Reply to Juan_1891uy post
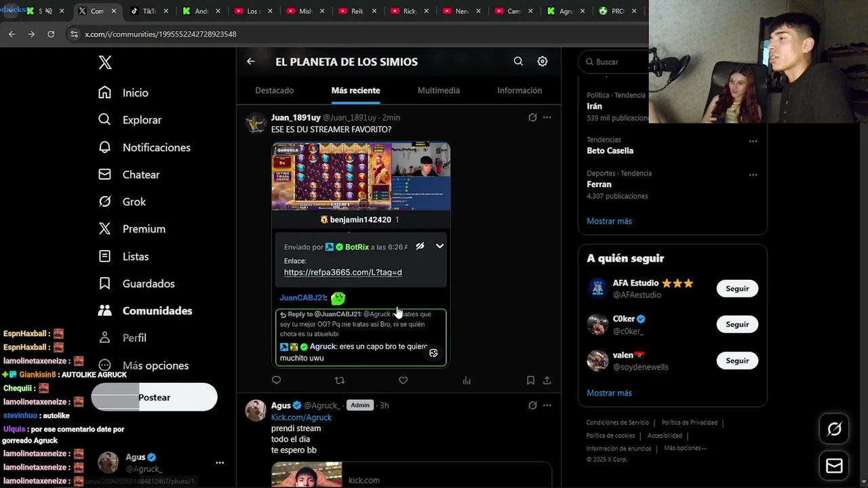The image size is (868, 488). tap(276, 380)
